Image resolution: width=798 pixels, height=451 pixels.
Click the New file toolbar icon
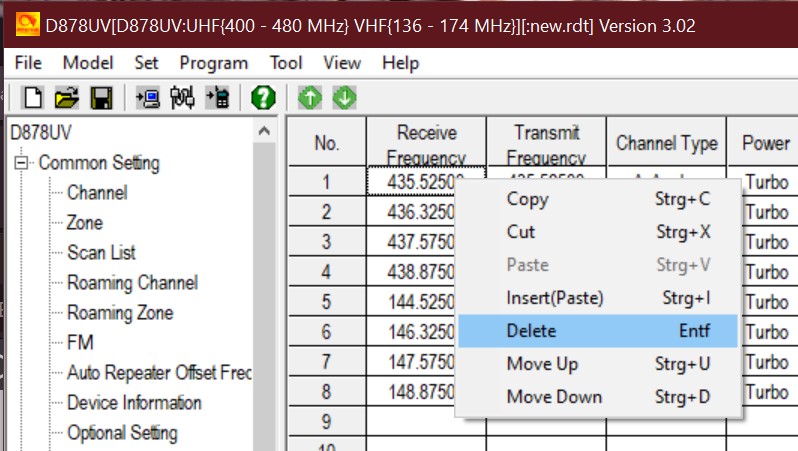click(x=33, y=97)
